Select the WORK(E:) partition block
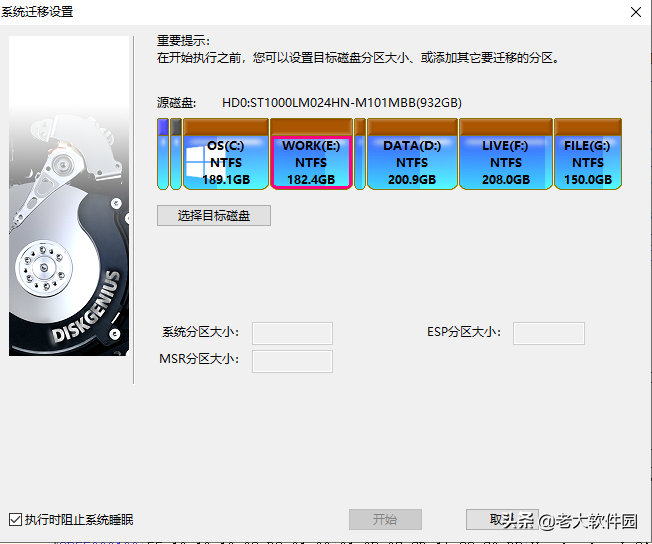 coord(311,154)
